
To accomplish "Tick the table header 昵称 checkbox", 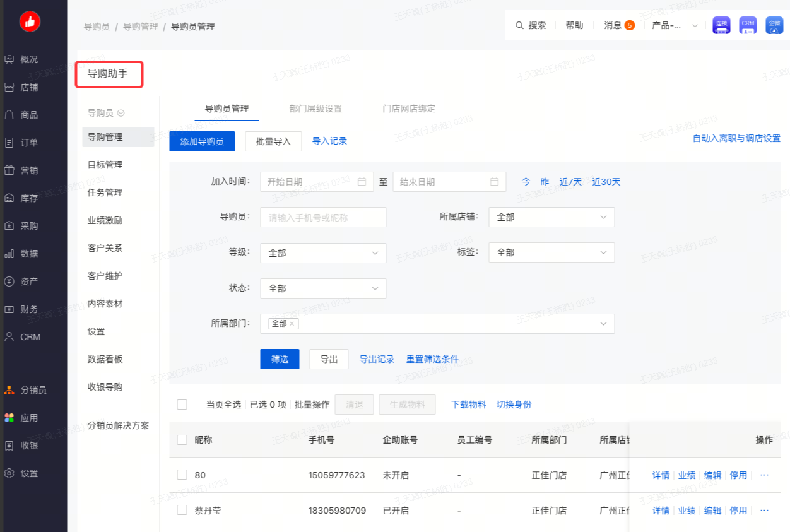I will [182, 440].
